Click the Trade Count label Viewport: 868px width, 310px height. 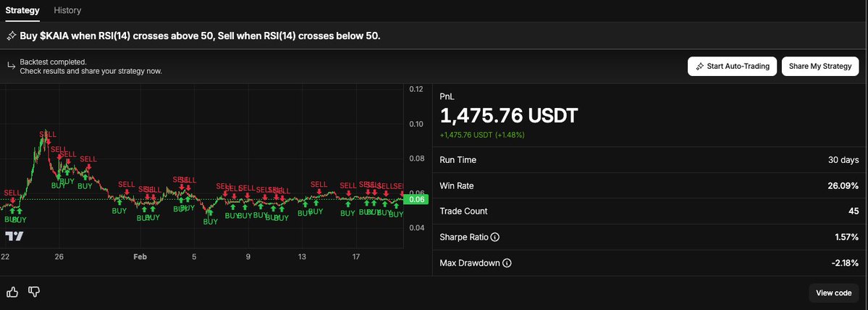point(463,211)
